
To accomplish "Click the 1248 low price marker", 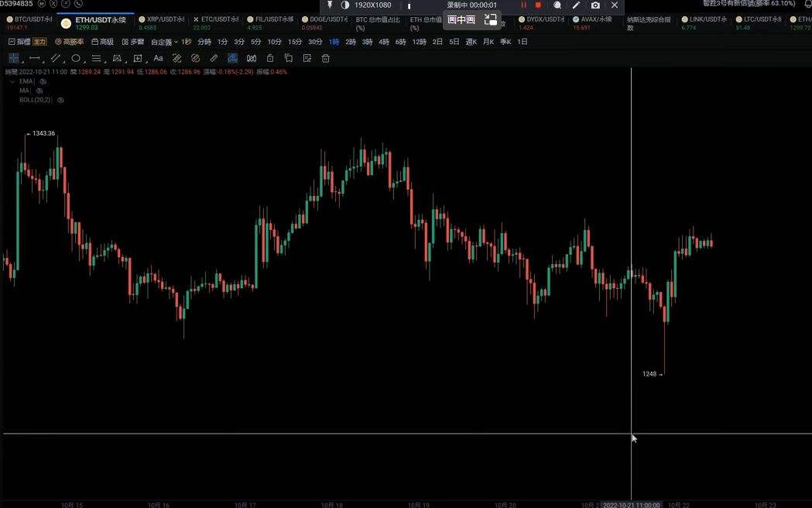I will (x=649, y=374).
